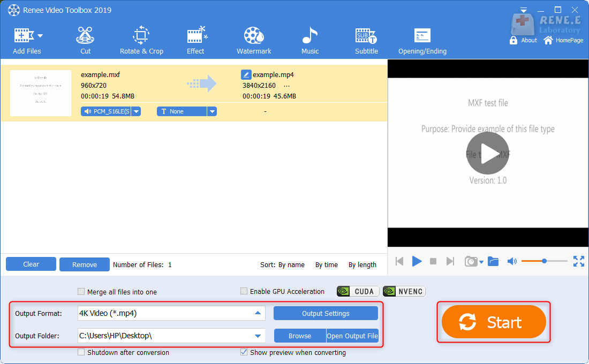Screen dimensions: 589x364
Task: Skip to previous in preview player
Action: coord(399,261)
